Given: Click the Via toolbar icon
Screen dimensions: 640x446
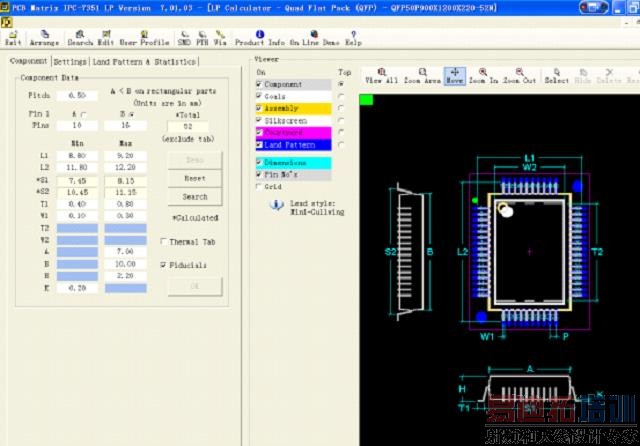Looking at the screenshot, I should pos(220,38).
